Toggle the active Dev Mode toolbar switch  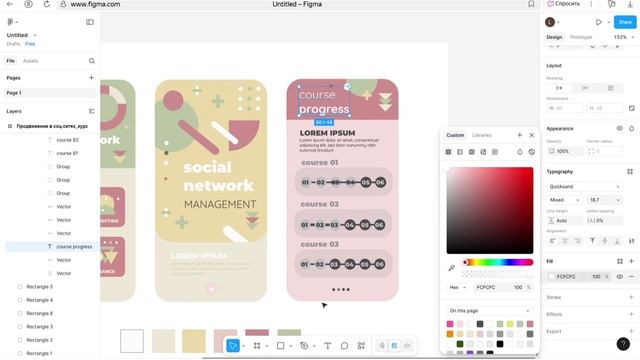(x=394, y=346)
